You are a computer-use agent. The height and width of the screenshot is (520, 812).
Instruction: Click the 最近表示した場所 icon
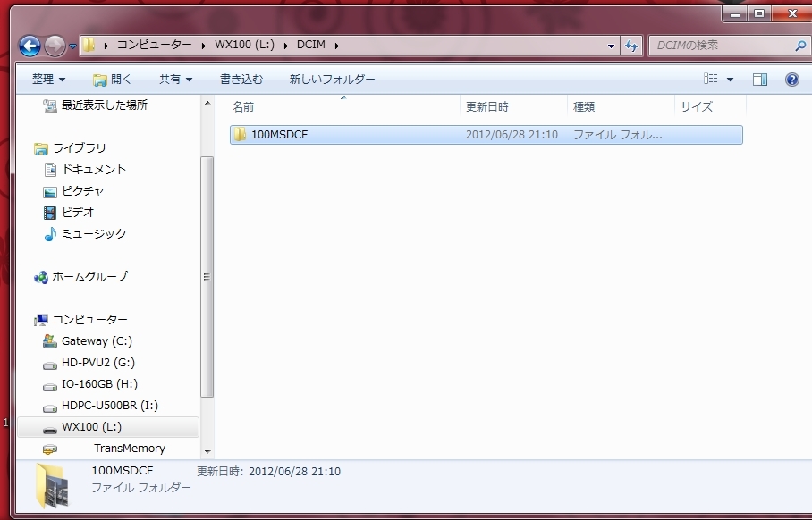[x=50, y=105]
